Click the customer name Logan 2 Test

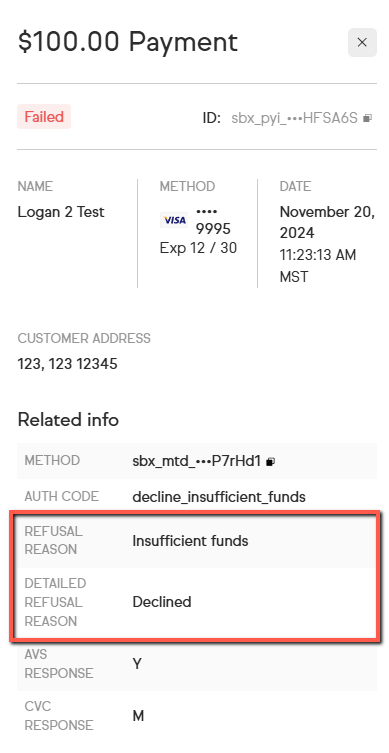[61, 212]
